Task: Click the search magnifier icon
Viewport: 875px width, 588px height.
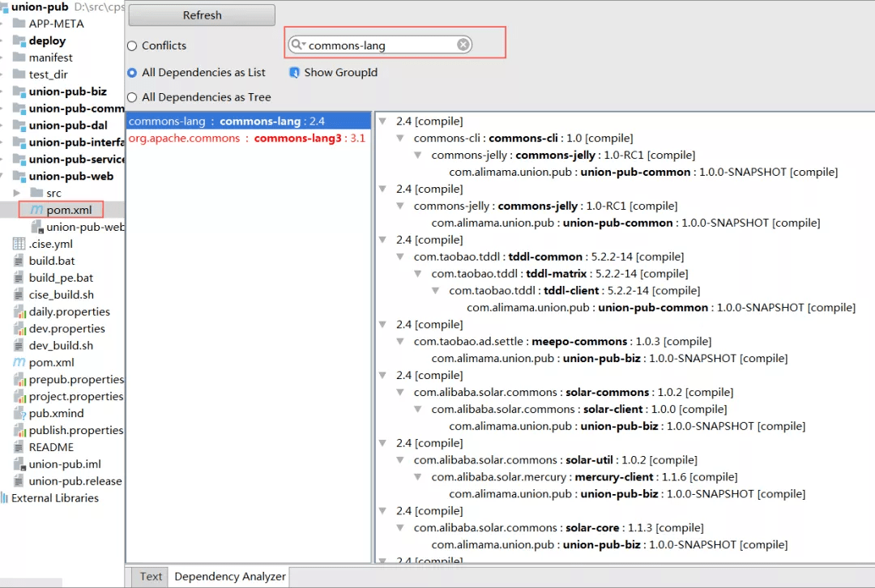Action: tap(297, 44)
